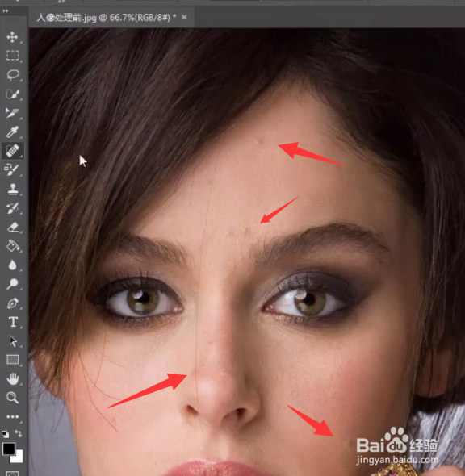The height and width of the screenshot is (476, 465).
Task: Close the 人像处理前.jpg document tab
Action: [x=184, y=17]
